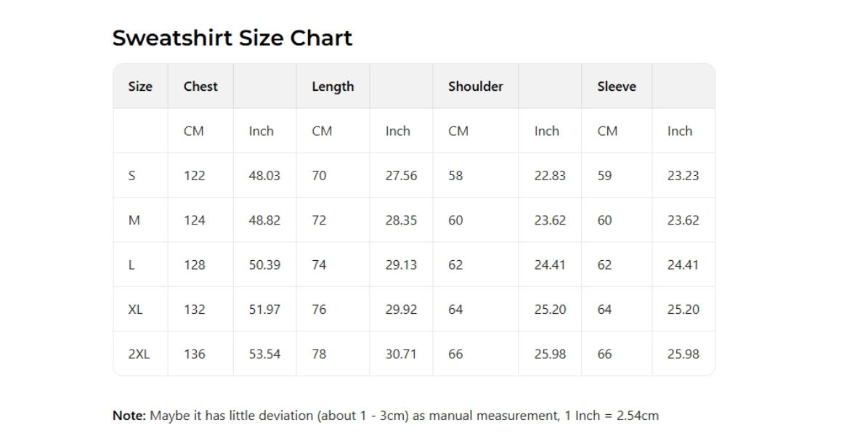Select the M size row label
Image resolution: width=868 pixels, height=436 pixels.
(134, 220)
